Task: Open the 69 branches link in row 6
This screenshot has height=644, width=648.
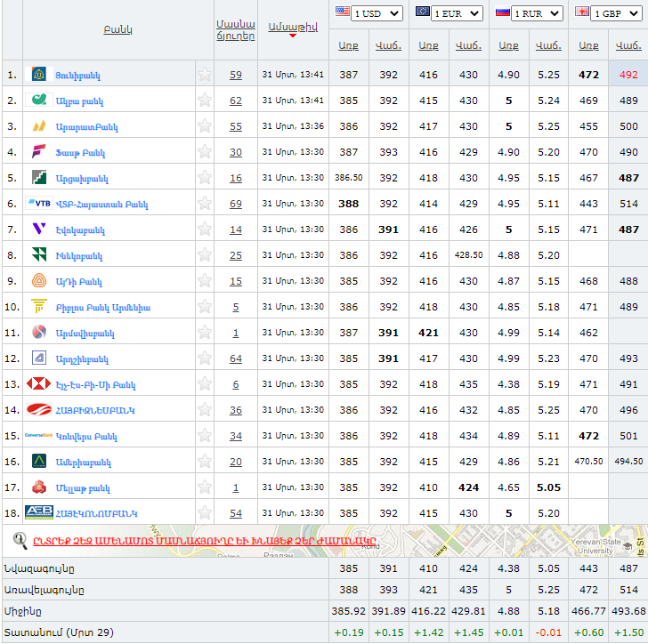Action: [236, 204]
